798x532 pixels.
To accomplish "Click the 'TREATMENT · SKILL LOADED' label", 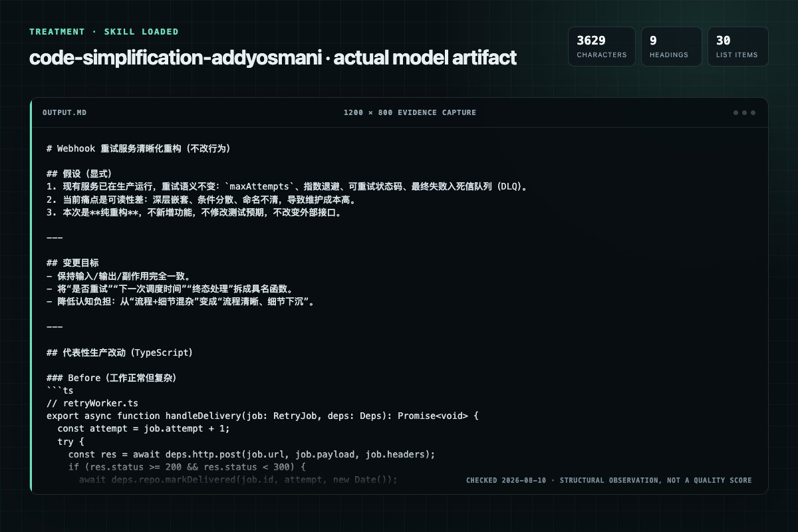I will [104, 31].
